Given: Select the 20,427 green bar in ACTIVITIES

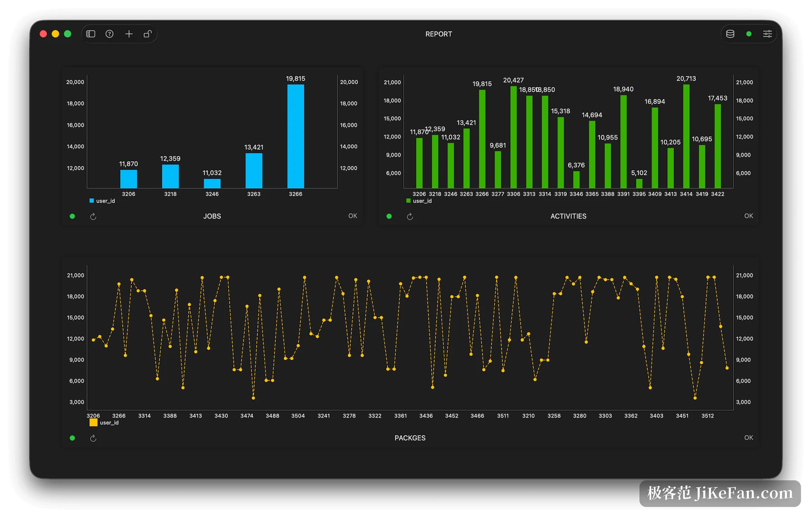Looking at the screenshot, I should [x=513, y=137].
